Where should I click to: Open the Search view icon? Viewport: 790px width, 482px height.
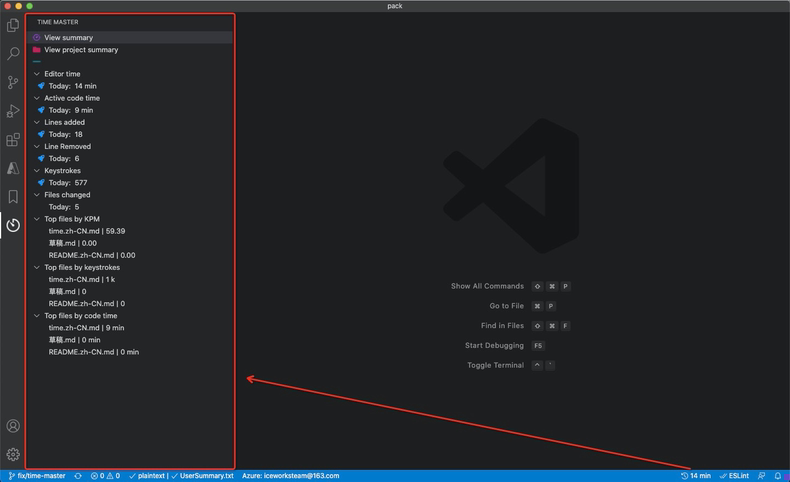coord(13,53)
